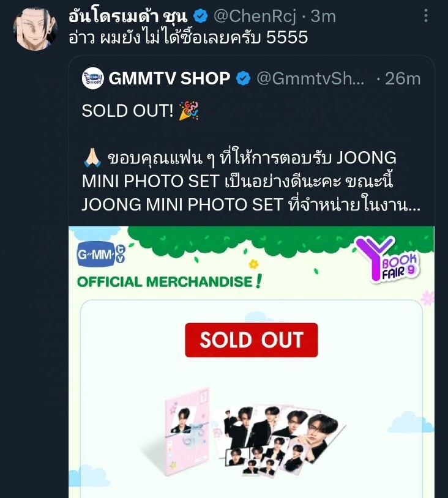Click the GMMTV logo in the image
Image resolution: width=448 pixels, height=498 pixels.
[101, 254]
